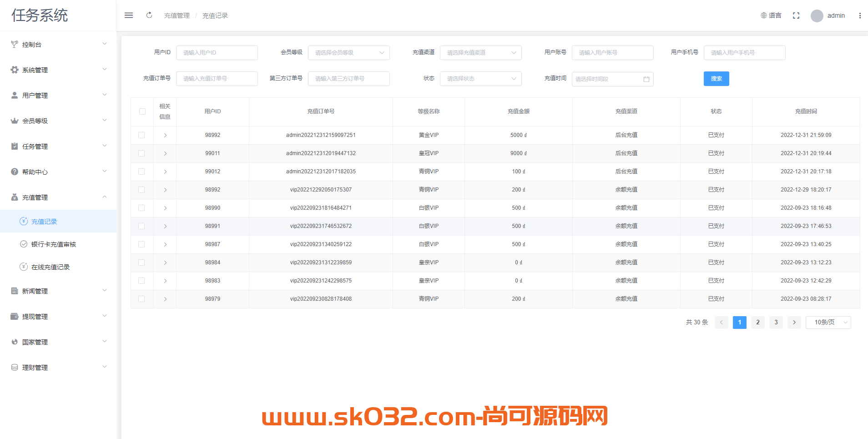Click the 银行卡充值审核 checkmark icon
The height and width of the screenshot is (439, 868).
[24, 244]
